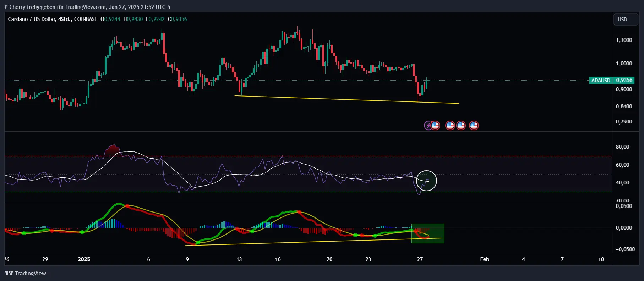Click the 16 date label on time axis
644x281 pixels.
pos(278,259)
